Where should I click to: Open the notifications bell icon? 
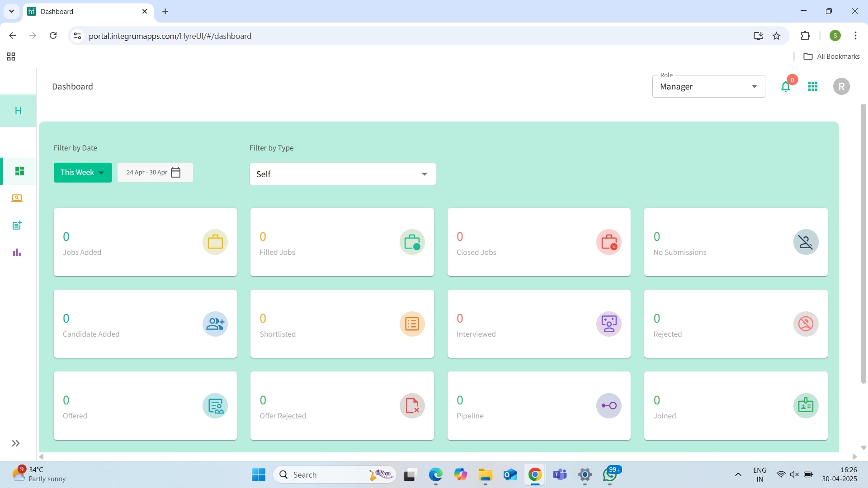[x=786, y=86]
